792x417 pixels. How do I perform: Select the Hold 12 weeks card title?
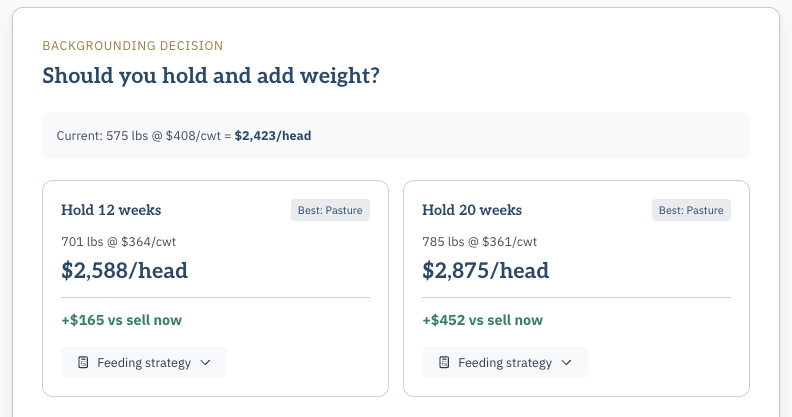pos(111,211)
